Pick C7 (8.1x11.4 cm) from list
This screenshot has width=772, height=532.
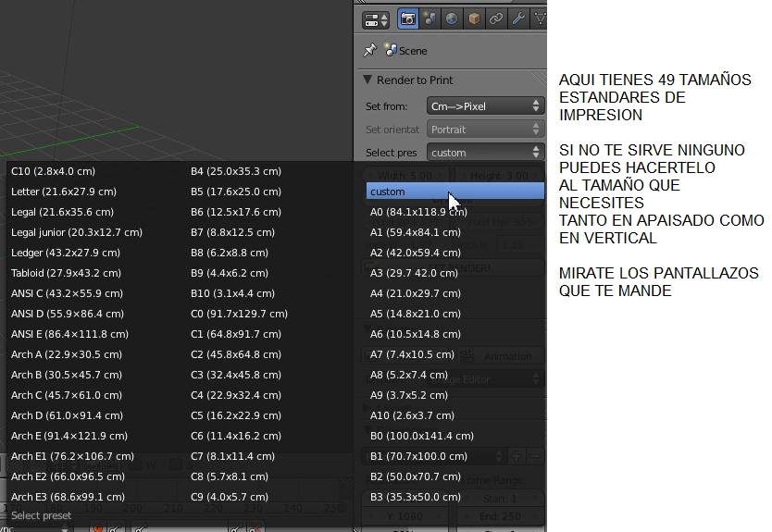point(232,456)
